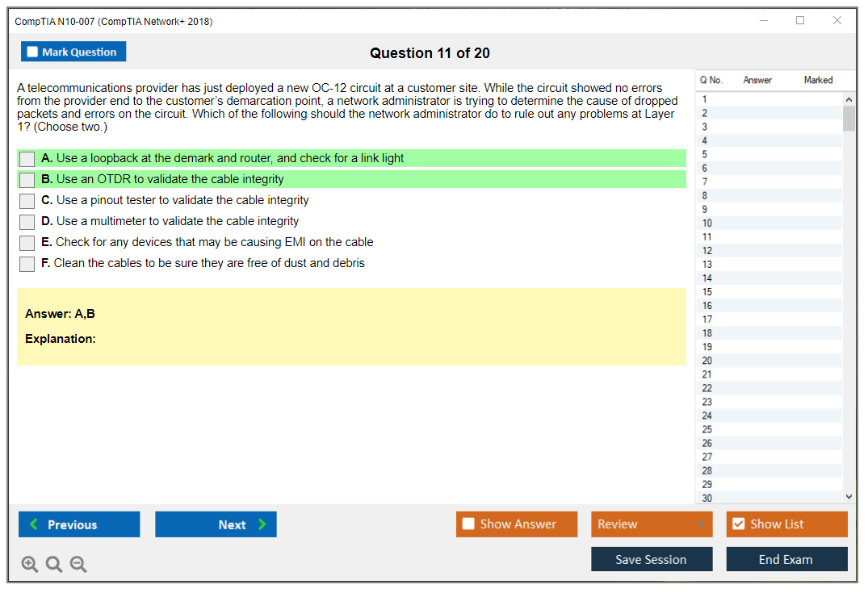The height and width of the screenshot is (593, 868).
Task: Click the zoom out magnifier icon
Action: (x=78, y=565)
